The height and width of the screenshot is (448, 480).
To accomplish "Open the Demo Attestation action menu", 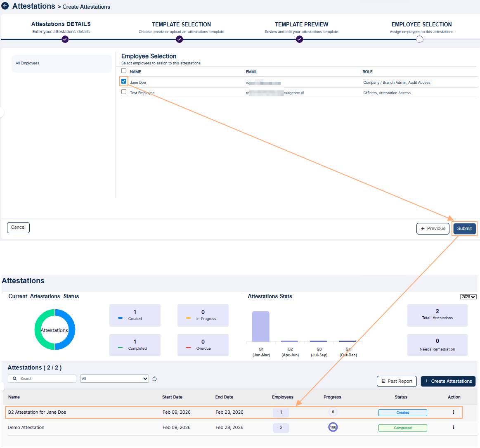I will pos(454,427).
